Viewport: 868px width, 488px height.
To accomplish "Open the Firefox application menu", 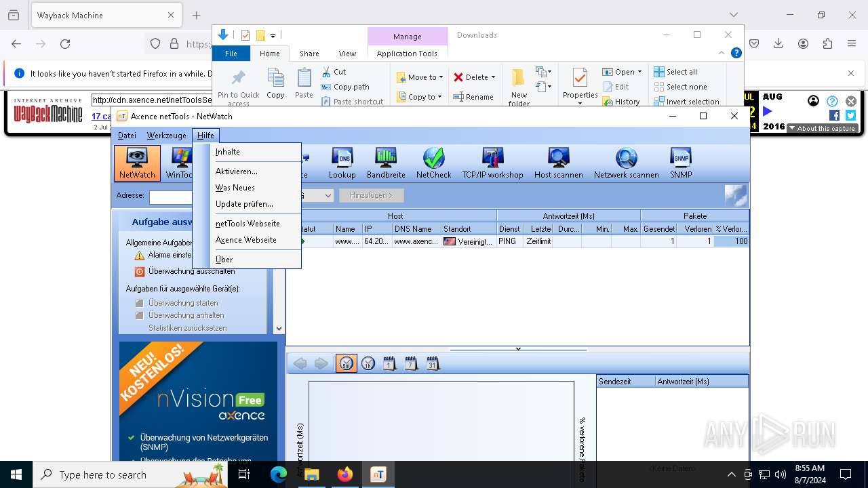I will (x=852, y=43).
